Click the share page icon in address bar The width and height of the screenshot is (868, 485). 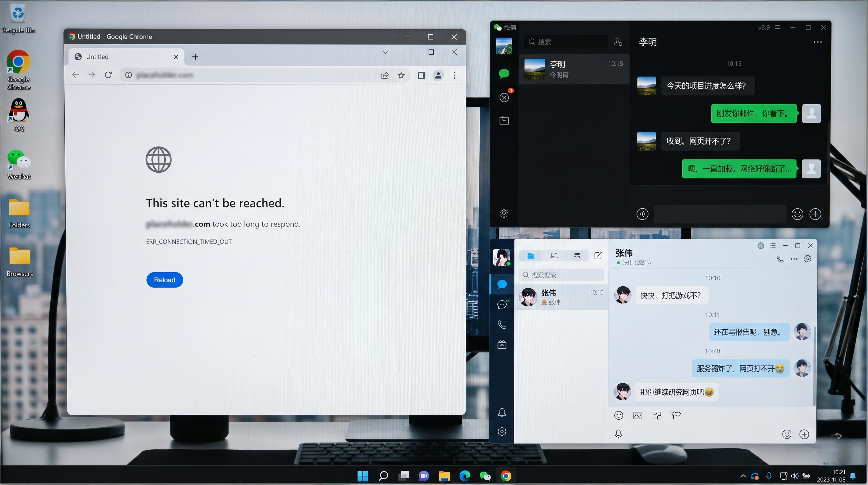pos(385,75)
